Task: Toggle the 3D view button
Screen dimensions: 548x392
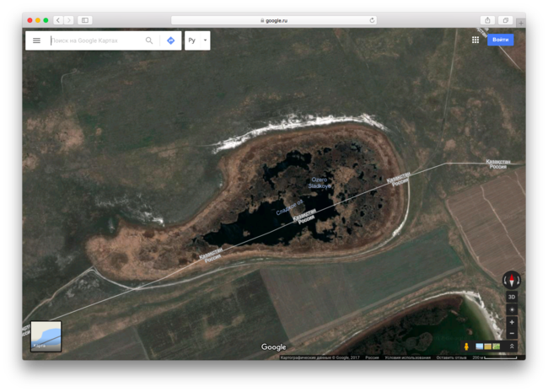Action: point(512,297)
